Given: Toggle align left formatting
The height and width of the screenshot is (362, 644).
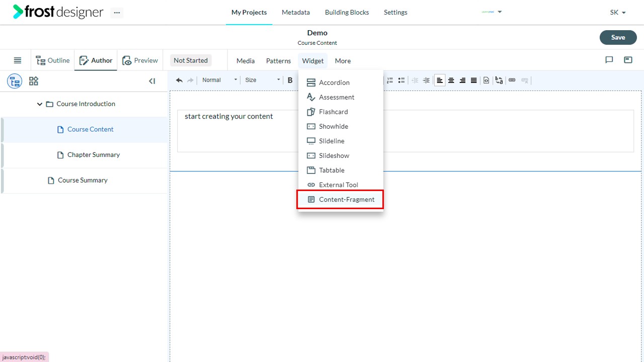Looking at the screenshot, I should tap(440, 80).
